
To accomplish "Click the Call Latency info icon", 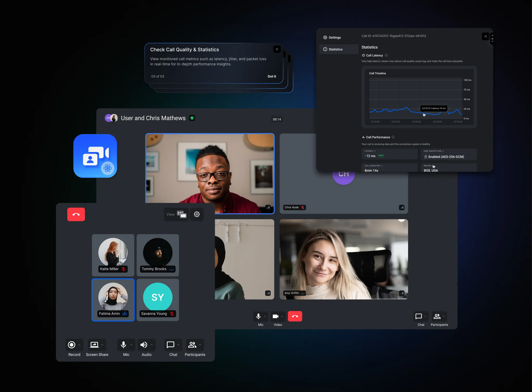I will tap(387, 55).
